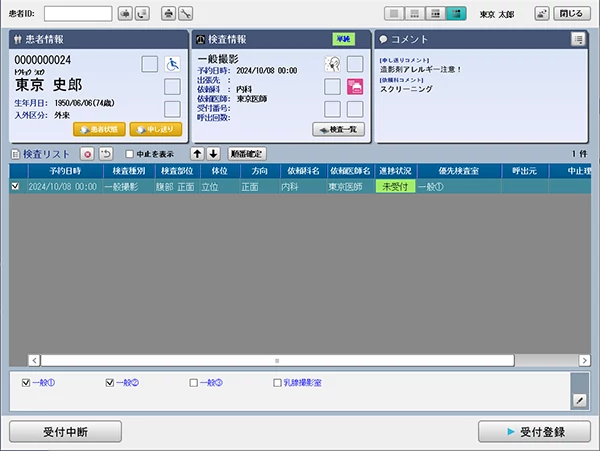The image size is (600, 451).
Task: Click the 造影剤アレルギー注意！ comment text
Action: 421,69
